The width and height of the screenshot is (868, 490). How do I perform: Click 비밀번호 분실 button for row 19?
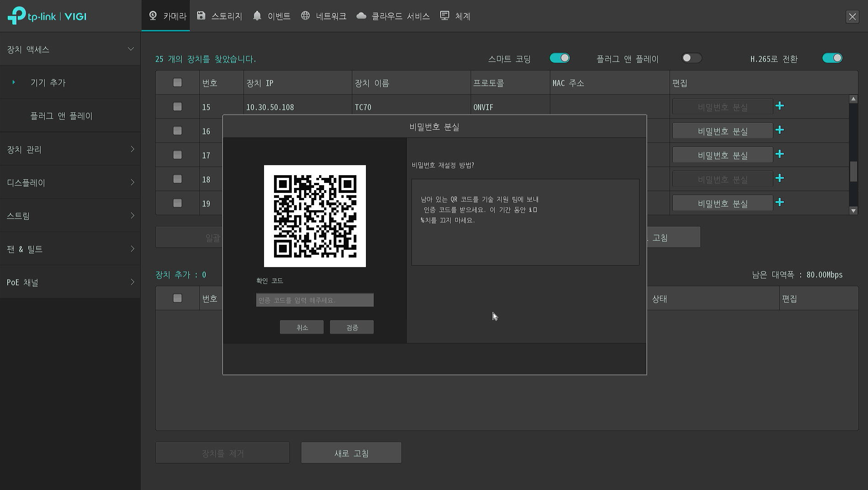722,203
